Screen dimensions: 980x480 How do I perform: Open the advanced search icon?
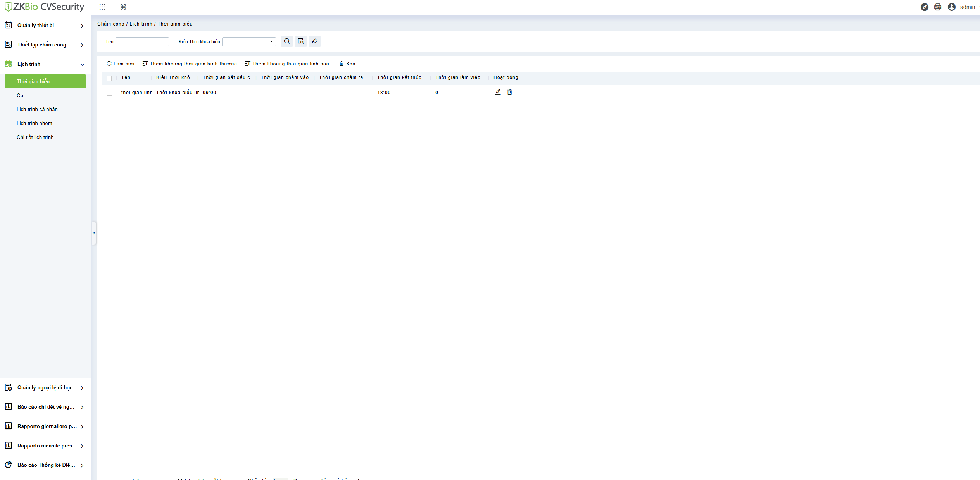coord(300,41)
